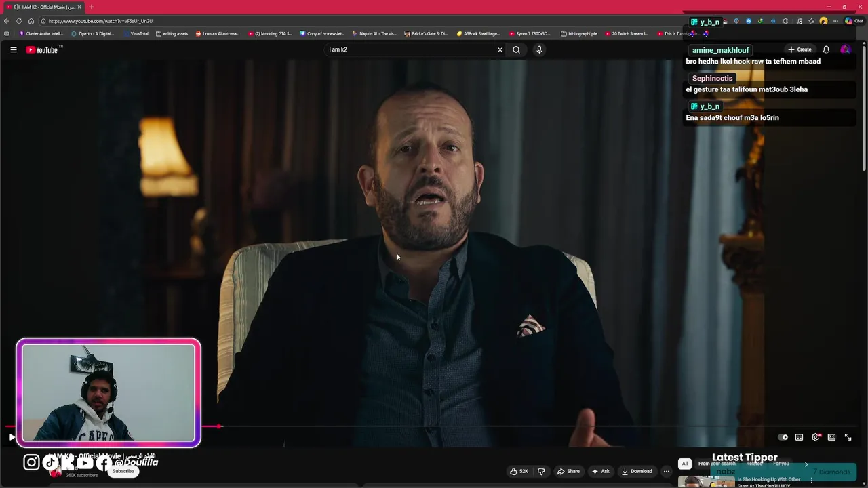Screen dimensions: 868x488
Task: Click the magnifier search button
Action: click(516, 49)
